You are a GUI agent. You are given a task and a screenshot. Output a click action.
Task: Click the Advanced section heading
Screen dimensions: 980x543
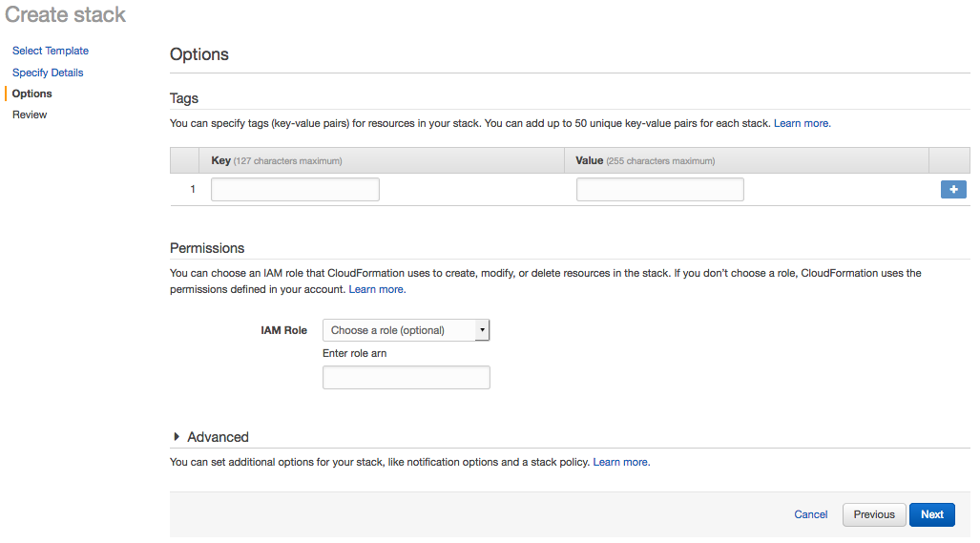[x=218, y=437]
